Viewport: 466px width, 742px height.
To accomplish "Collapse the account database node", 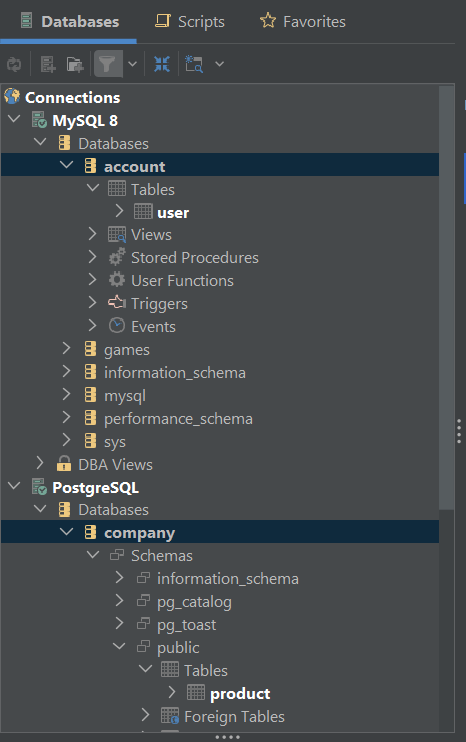I will pos(67,166).
